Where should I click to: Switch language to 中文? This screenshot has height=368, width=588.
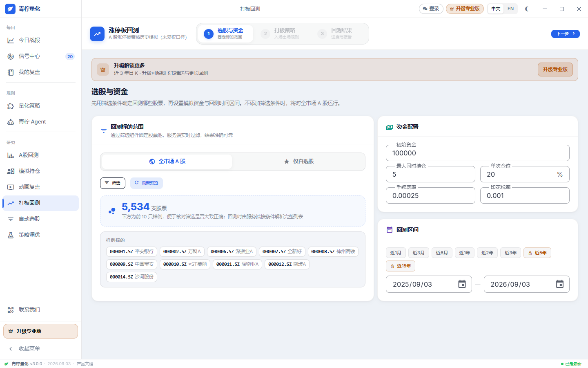(496, 9)
